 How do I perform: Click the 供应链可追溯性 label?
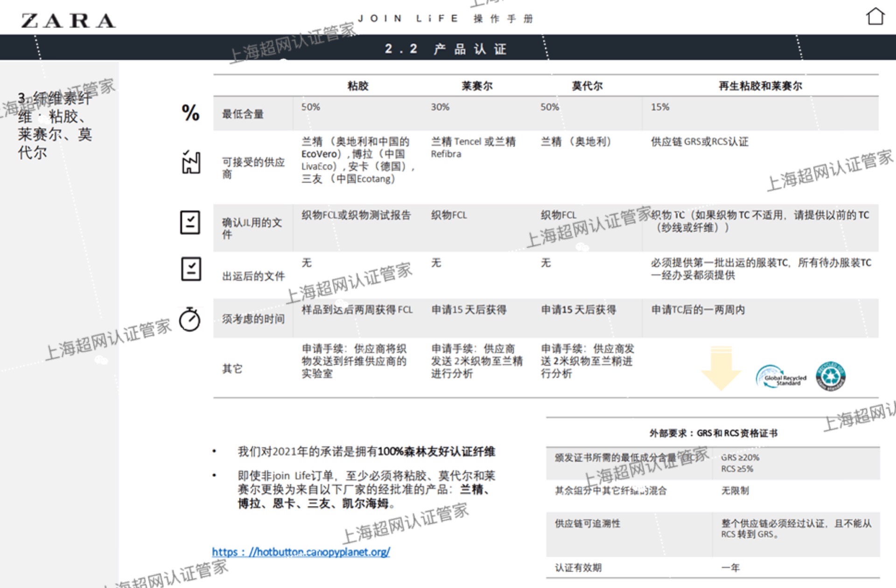[x=588, y=524]
